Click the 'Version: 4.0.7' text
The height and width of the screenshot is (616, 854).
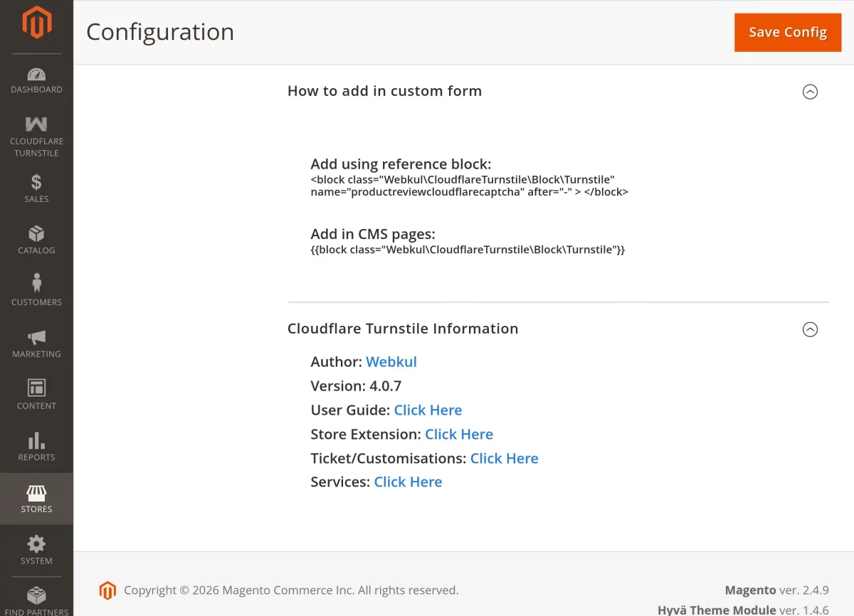[x=356, y=386]
